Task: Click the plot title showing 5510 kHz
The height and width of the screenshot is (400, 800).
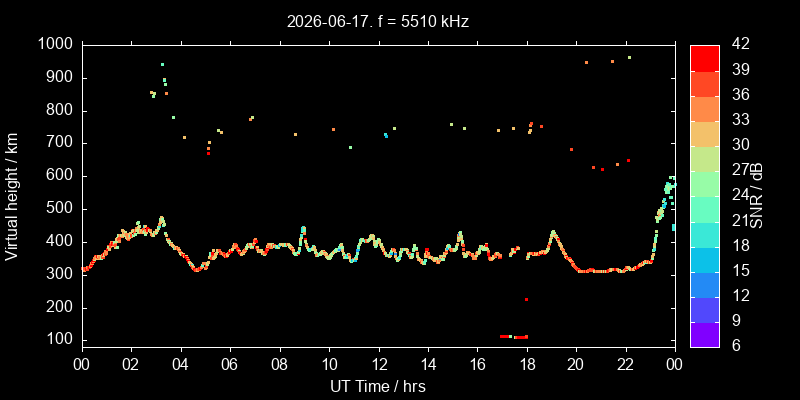Action: click(378, 21)
